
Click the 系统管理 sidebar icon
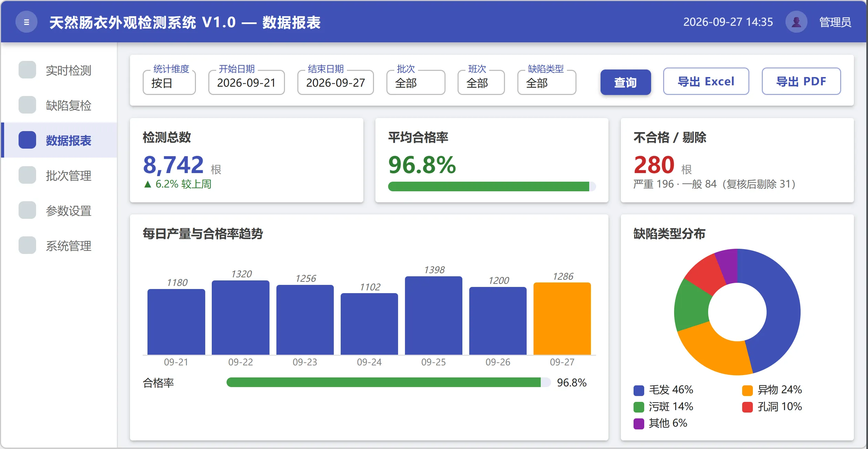(x=27, y=245)
